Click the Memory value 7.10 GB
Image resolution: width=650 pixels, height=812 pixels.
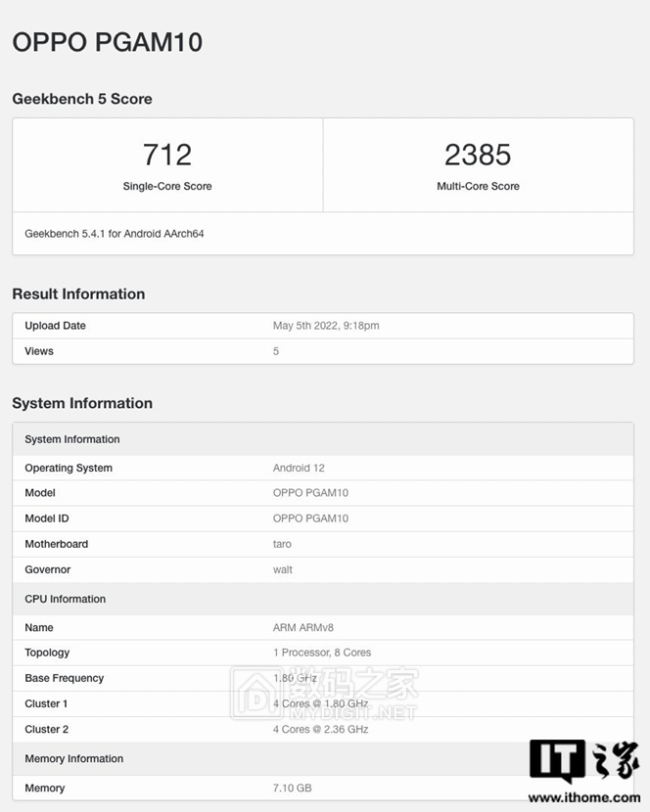click(292, 788)
